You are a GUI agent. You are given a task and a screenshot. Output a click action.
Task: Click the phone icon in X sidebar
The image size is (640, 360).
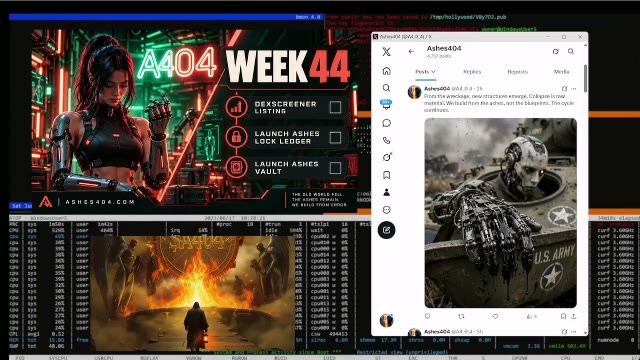tap(386, 140)
